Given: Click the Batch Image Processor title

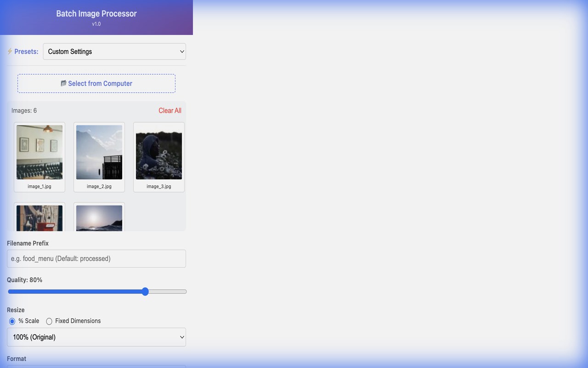Looking at the screenshot, I should (96, 13).
